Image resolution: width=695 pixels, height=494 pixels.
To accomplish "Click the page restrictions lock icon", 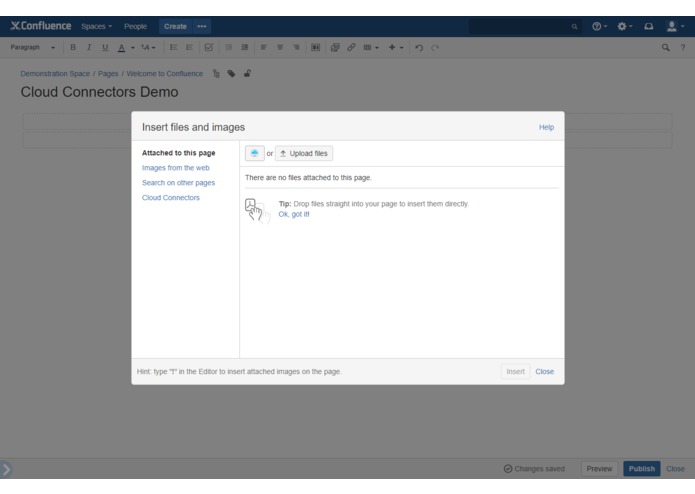I will [247, 74].
